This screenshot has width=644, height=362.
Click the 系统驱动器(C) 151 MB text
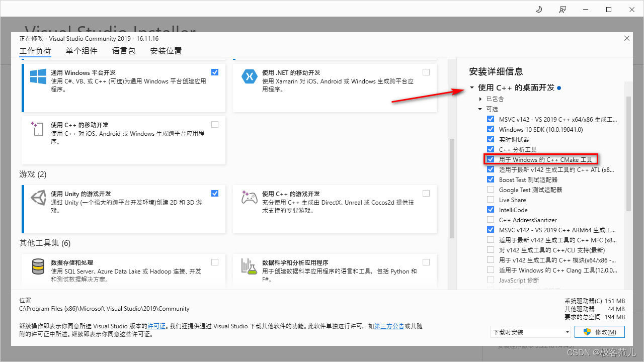click(595, 301)
